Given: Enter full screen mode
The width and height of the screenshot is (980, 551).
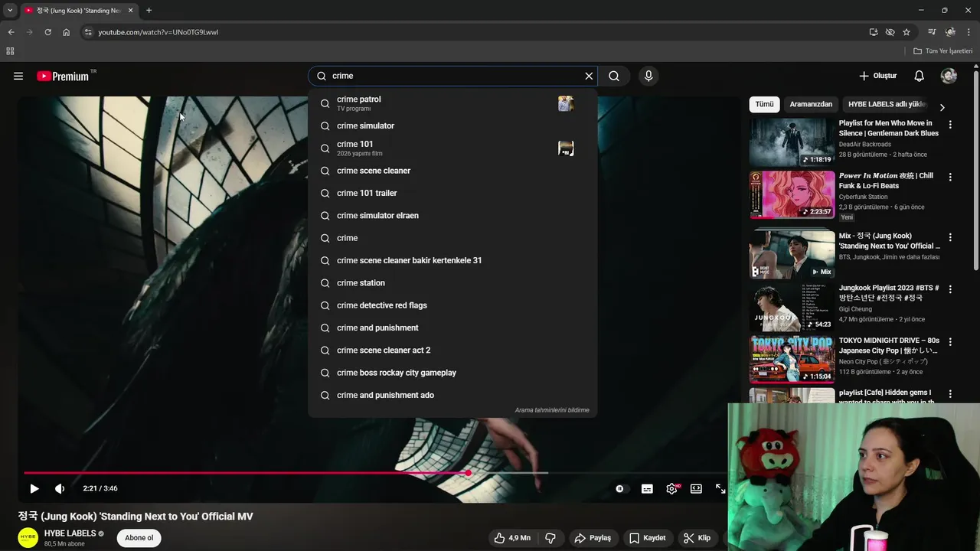Looking at the screenshot, I should tap(720, 488).
